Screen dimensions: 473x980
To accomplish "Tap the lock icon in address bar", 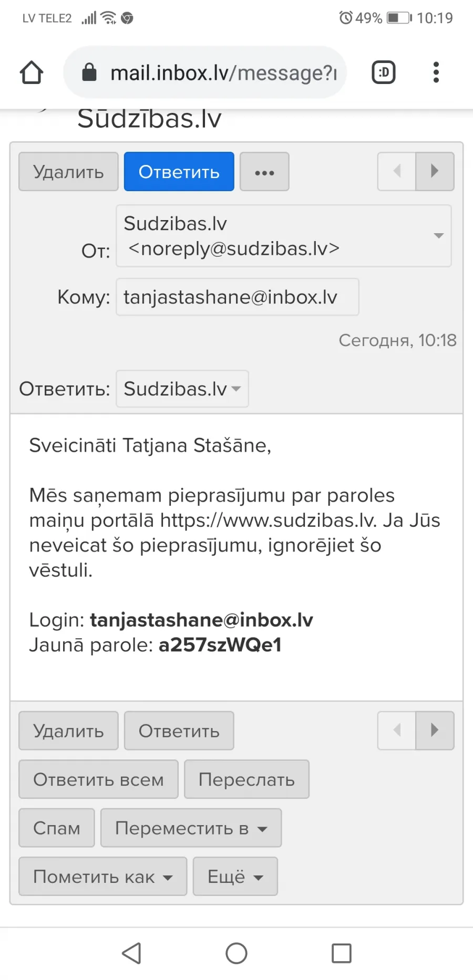I will coord(89,72).
